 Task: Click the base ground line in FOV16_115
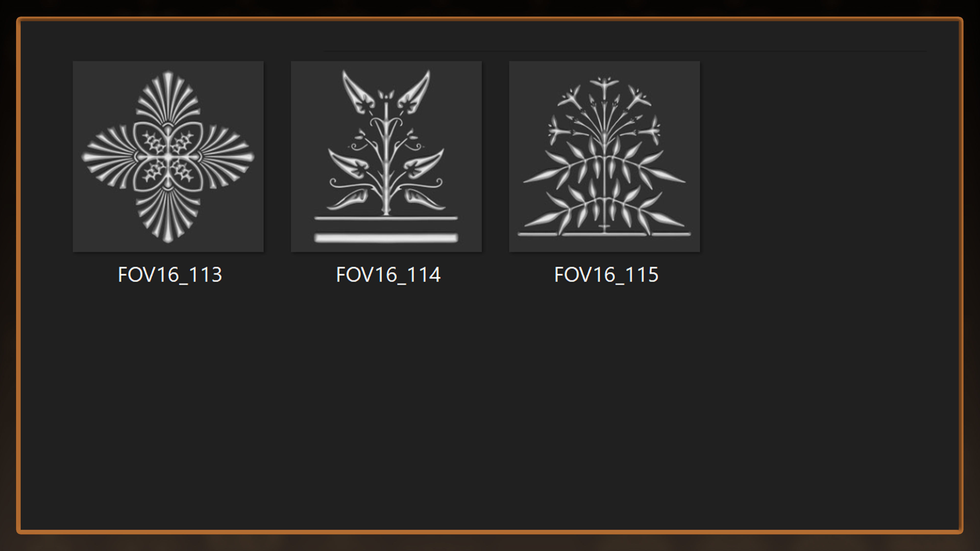coord(605,234)
